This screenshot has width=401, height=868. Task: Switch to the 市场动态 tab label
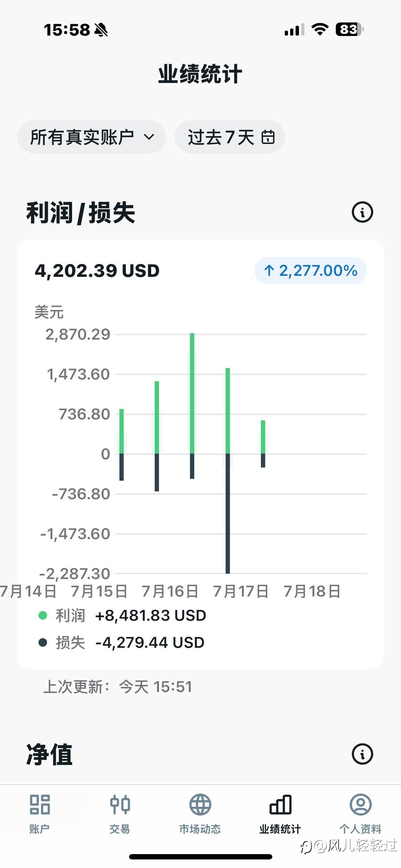pyautogui.click(x=200, y=829)
